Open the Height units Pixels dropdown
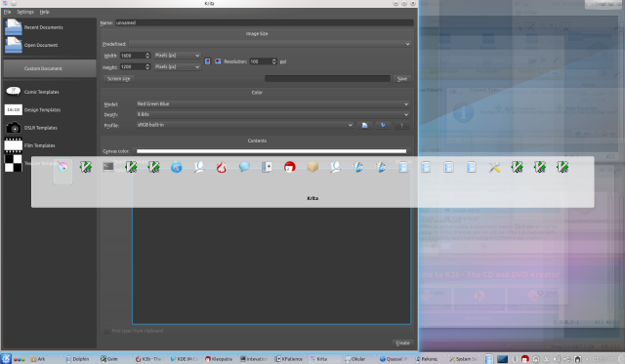Image resolution: width=625 pixels, height=364 pixels. [178, 66]
